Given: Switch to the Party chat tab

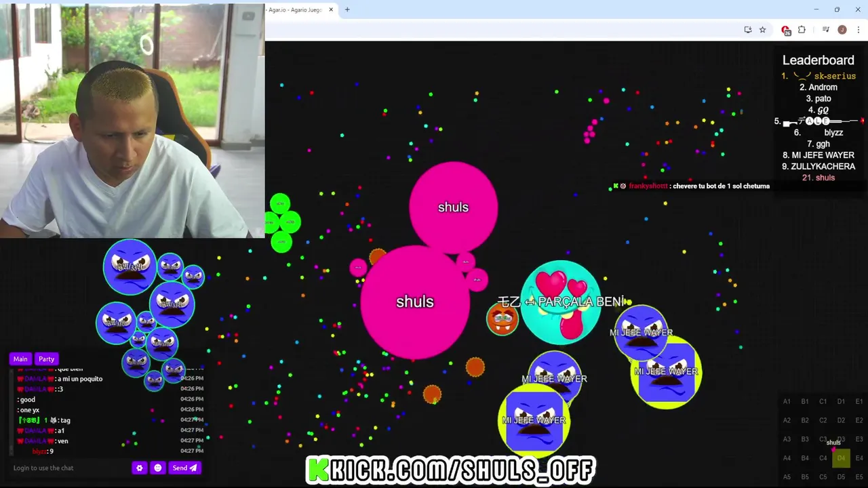Looking at the screenshot, I should (46, 359).
